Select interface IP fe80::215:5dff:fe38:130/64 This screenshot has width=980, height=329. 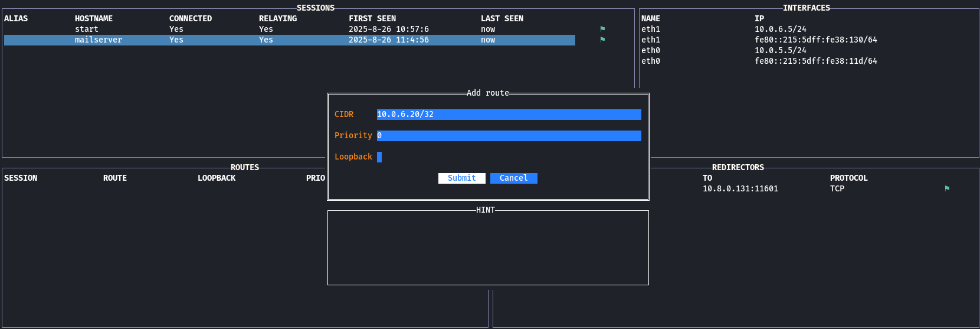pyautogui.click(x=816, y=40)
